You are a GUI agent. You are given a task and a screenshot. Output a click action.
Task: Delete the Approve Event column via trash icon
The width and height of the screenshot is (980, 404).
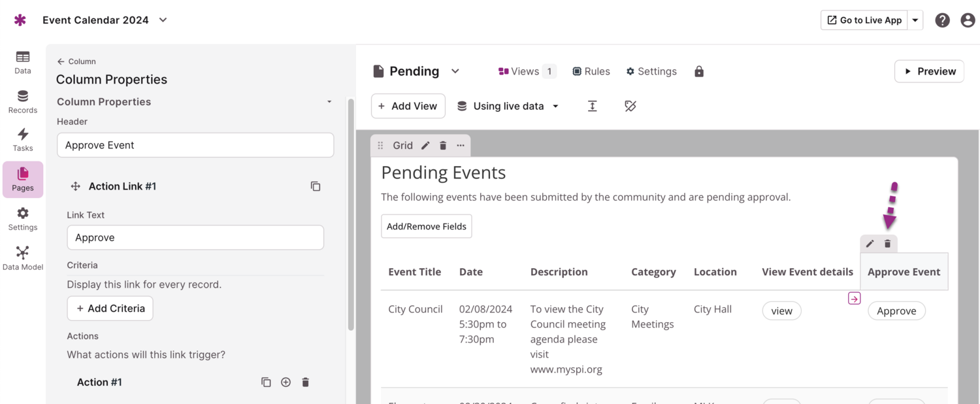[887, 244]
